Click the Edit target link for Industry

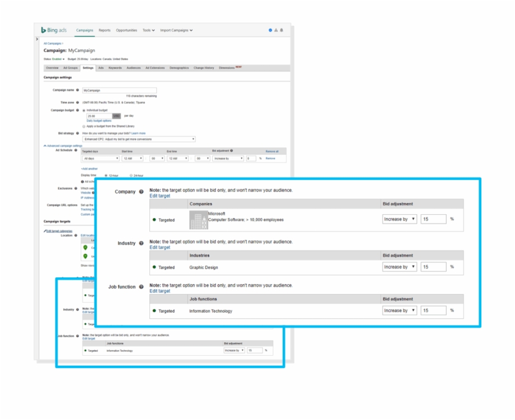(160, 248)
